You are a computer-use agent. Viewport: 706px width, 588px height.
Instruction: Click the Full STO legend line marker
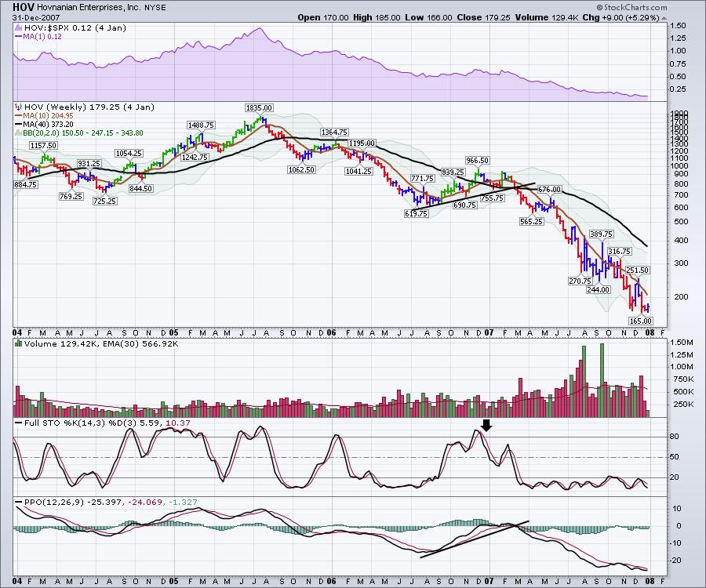coord(19,423)
